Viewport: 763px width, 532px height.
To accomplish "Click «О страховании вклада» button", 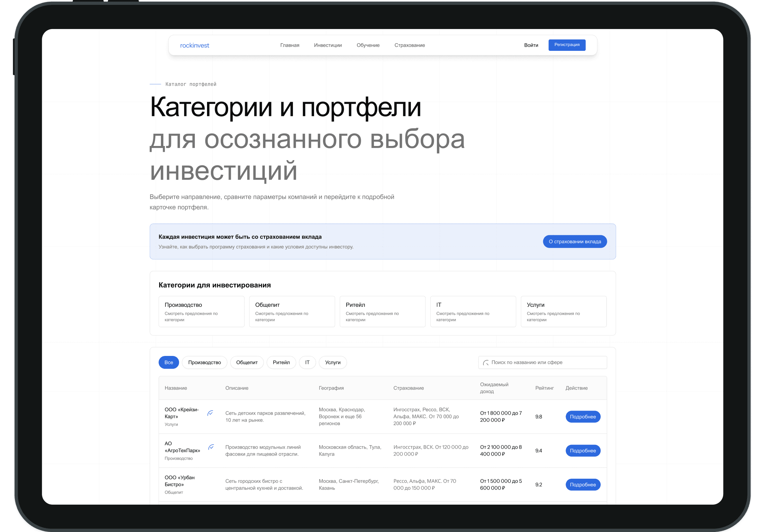I will click(x=574, y=241).
